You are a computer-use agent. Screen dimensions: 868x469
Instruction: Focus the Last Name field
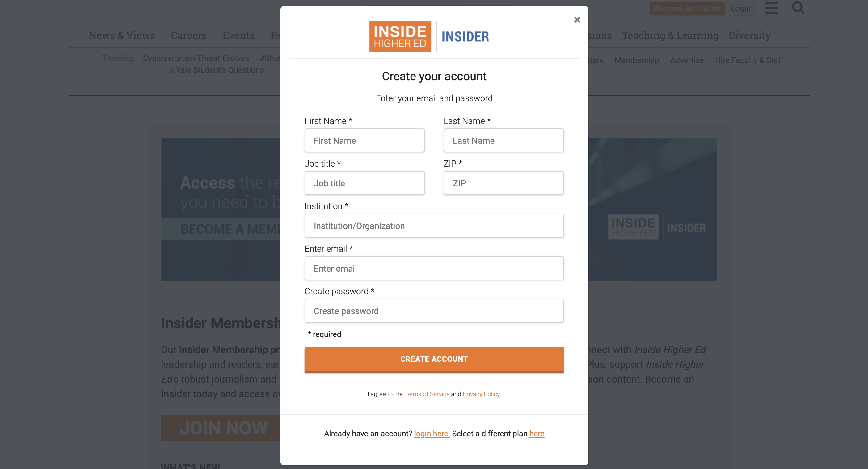pos(504,141)
